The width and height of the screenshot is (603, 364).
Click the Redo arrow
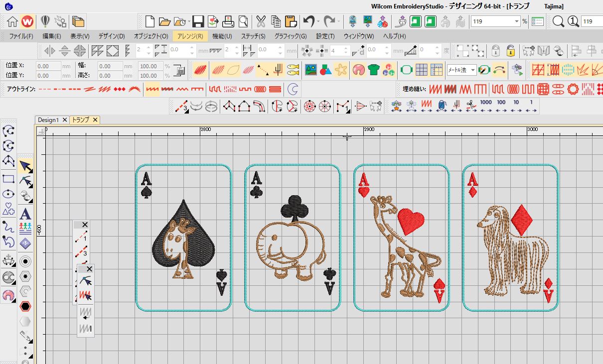point(329,21)
